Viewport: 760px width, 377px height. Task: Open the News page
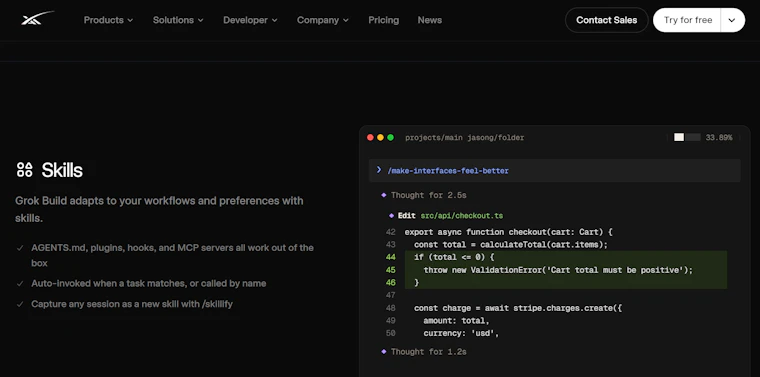(429, 20)
